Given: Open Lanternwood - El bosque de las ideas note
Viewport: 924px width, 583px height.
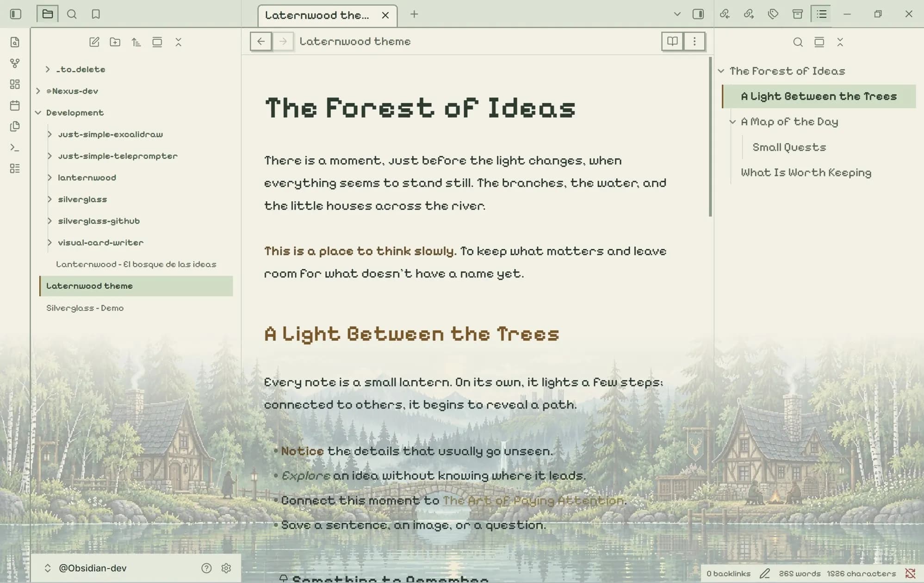Looking at the screenshot, I should (x=136, y=264).
